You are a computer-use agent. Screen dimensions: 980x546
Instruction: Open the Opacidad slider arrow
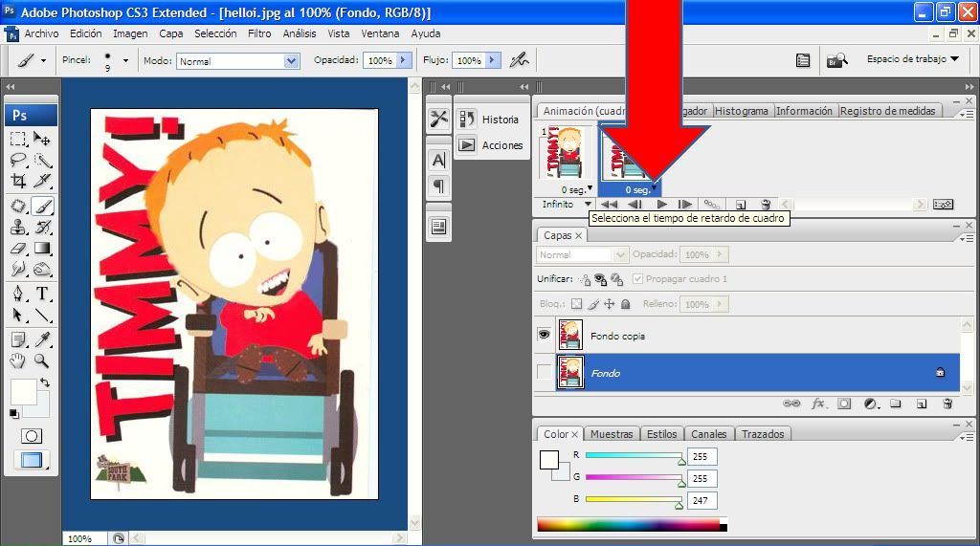(x=403, y=60)
